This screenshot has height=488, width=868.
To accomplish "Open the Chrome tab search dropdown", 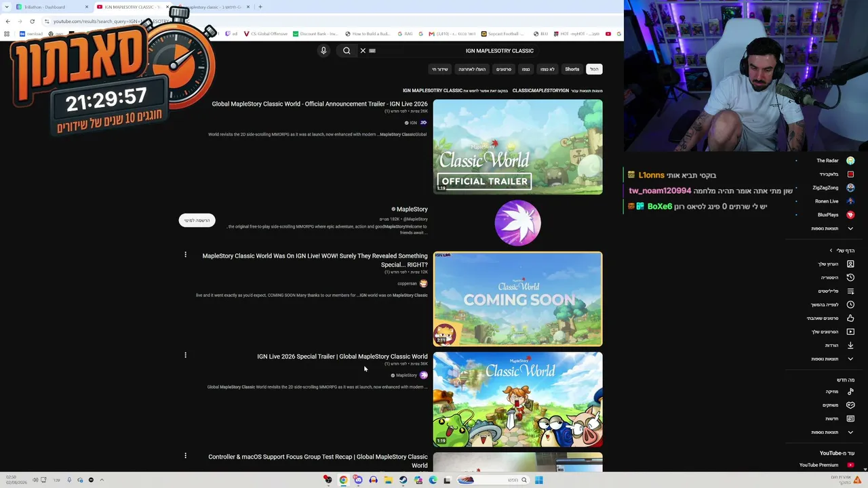I will [5, 7].
